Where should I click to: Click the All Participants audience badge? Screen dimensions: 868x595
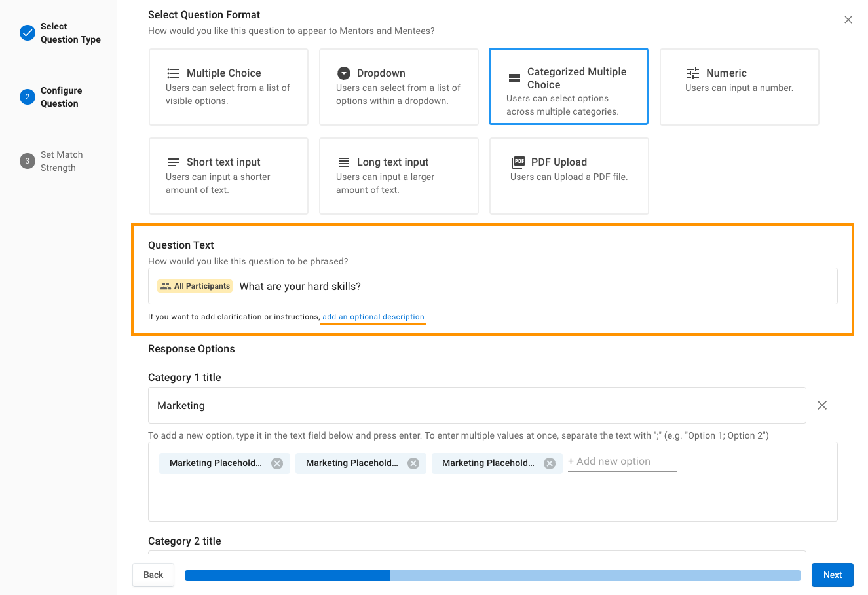point(195,286)
